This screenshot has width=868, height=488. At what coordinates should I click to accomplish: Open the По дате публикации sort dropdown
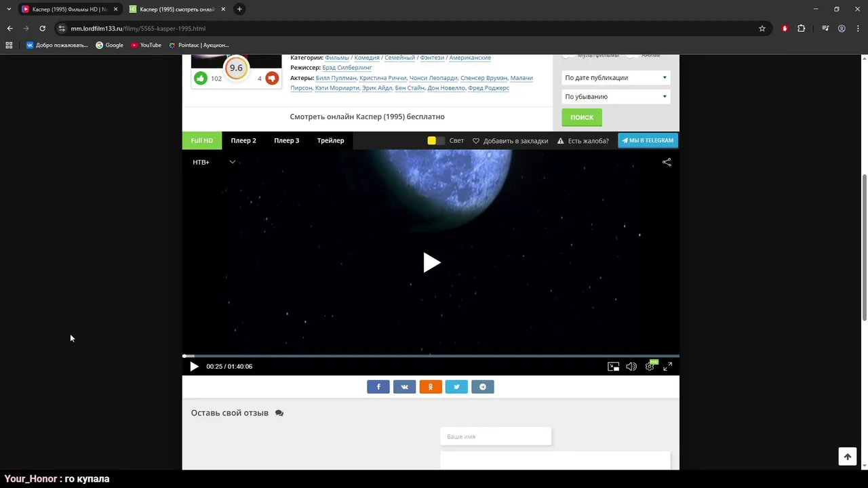coord(616,77)
